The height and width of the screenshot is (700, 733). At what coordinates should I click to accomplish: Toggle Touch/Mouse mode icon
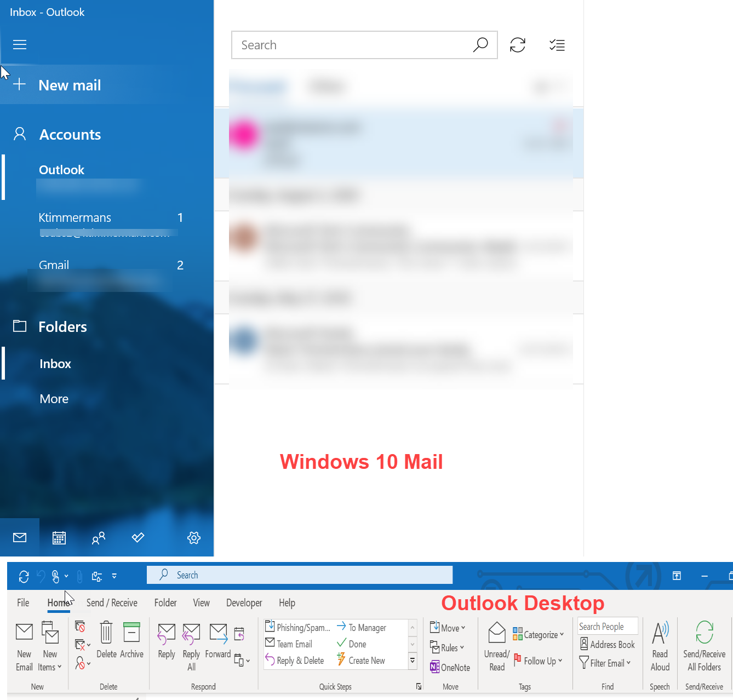pyautogui.click(x=55, y=576)
